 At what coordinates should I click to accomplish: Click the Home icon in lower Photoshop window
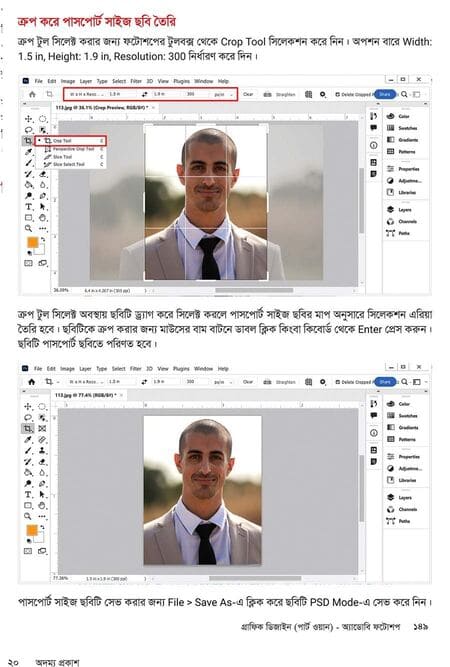32,382
